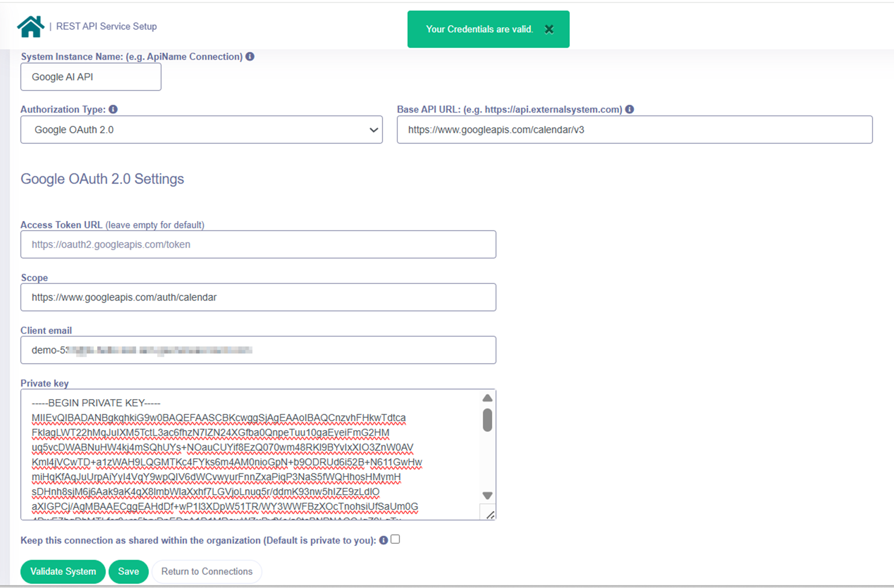This screenshot has width=894, height=588.
Task: Click inside the Private key textarea
Action: click(x=248, y=455)
